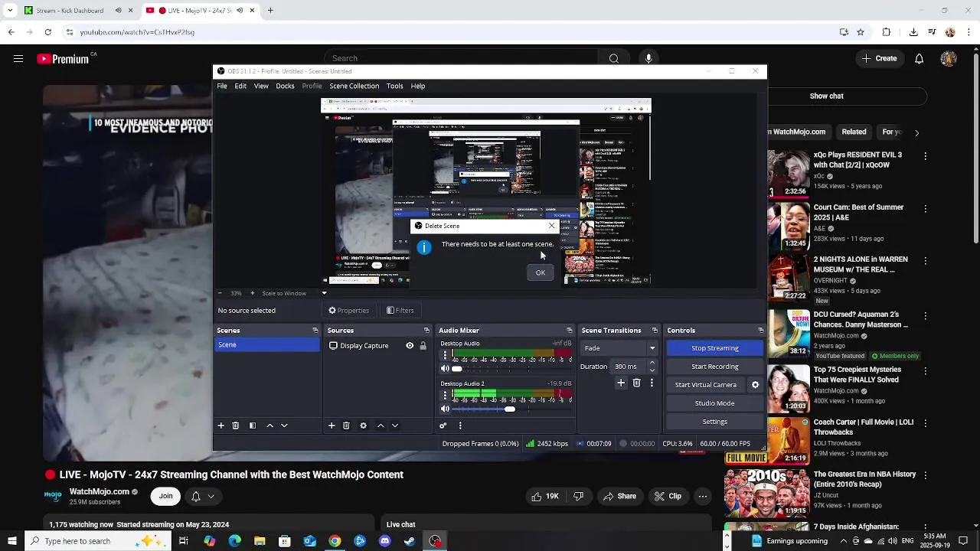The image size is (980, 551).
Task: Undock Scenes panel with float icon
Action: pyautogui.click(x=315, y=331)
